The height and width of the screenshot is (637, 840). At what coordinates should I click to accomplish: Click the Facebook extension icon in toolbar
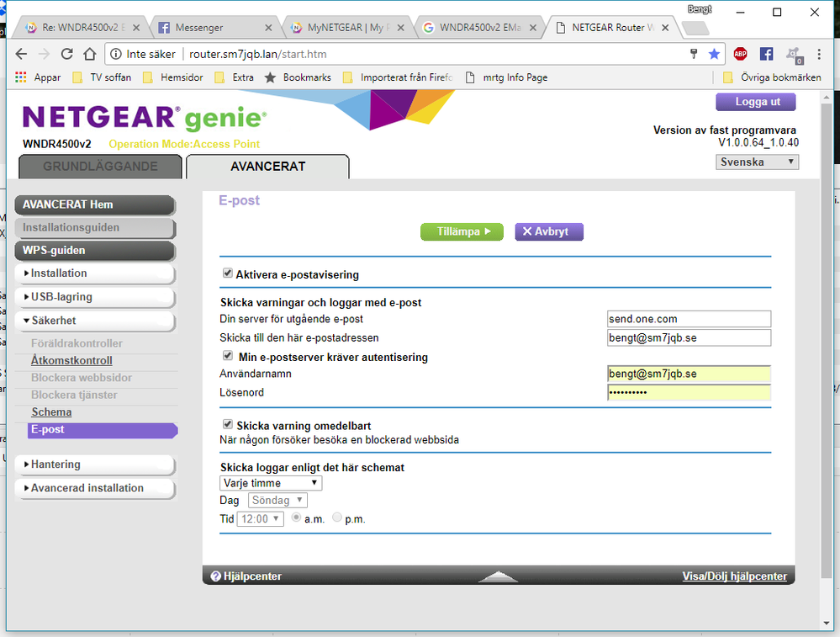766,54
